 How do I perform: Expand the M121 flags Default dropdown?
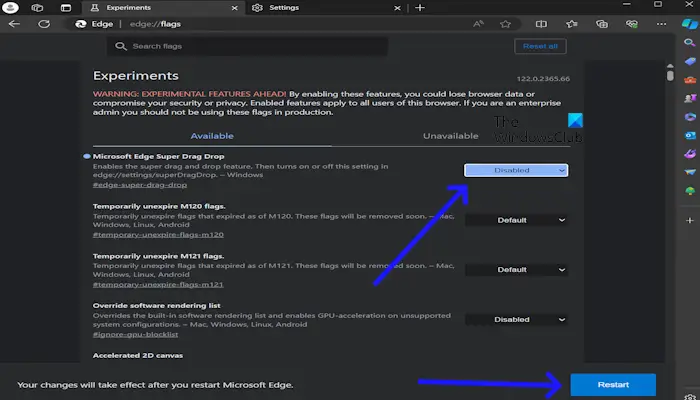click(516, 270)
